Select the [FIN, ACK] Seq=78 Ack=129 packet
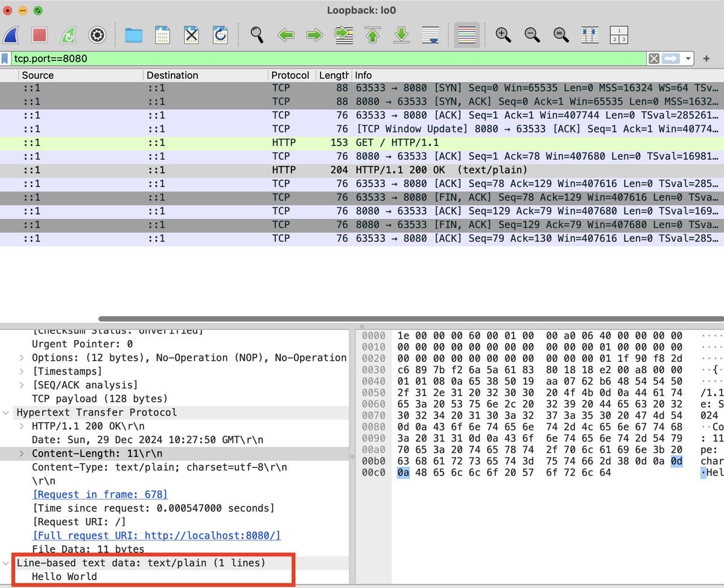Viewport: 724px width, 588px height. (x=362, y=197)
